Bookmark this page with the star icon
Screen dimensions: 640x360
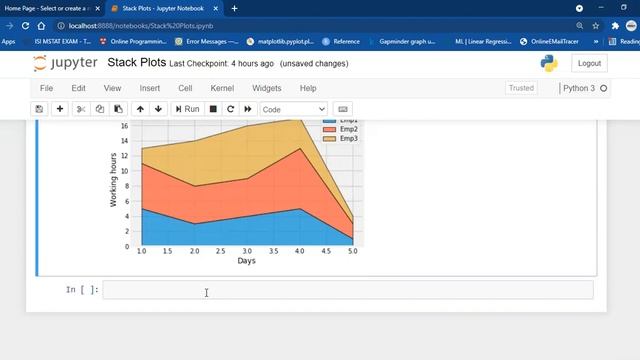(596, 26)
